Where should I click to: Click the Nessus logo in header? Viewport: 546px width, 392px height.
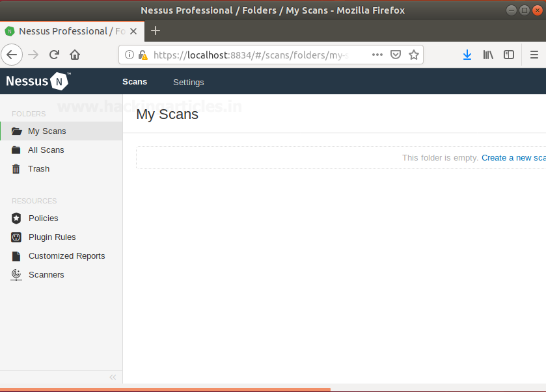coord(38,81)
